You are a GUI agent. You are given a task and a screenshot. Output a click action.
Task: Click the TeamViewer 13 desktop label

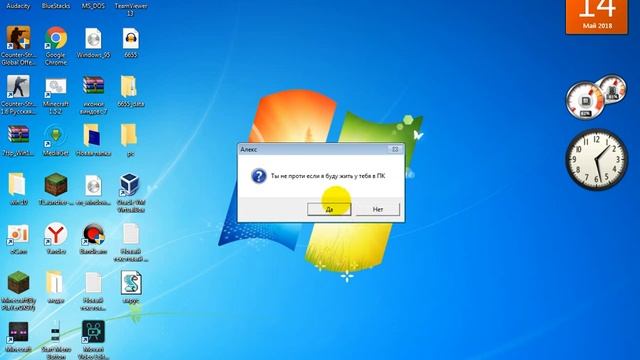(131, 9)
